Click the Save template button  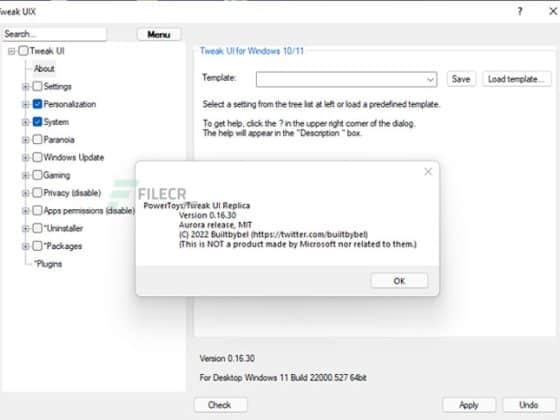coord(461,79)
